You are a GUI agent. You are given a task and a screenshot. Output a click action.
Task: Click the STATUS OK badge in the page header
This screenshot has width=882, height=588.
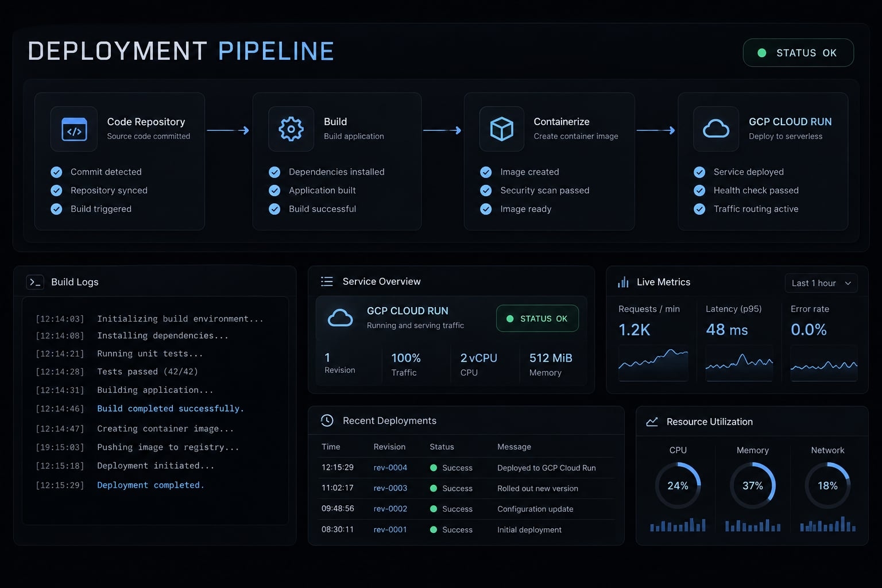coord(798,53)
